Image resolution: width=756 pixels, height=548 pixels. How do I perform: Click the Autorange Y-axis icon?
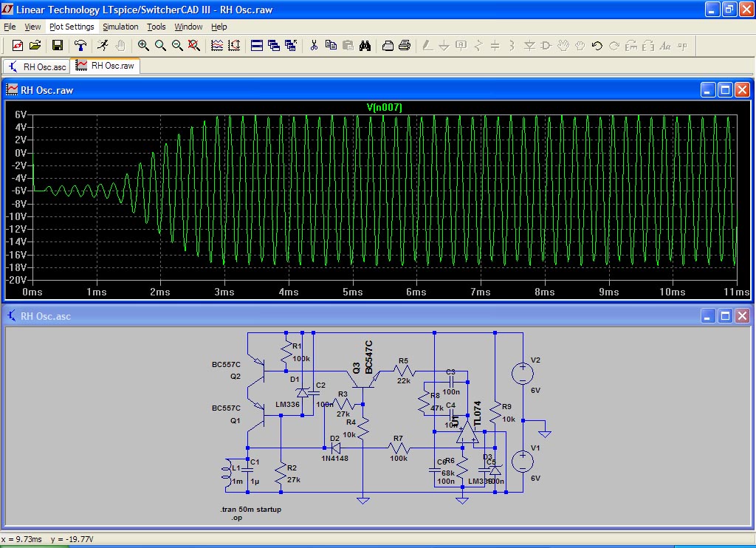point(235,46)
